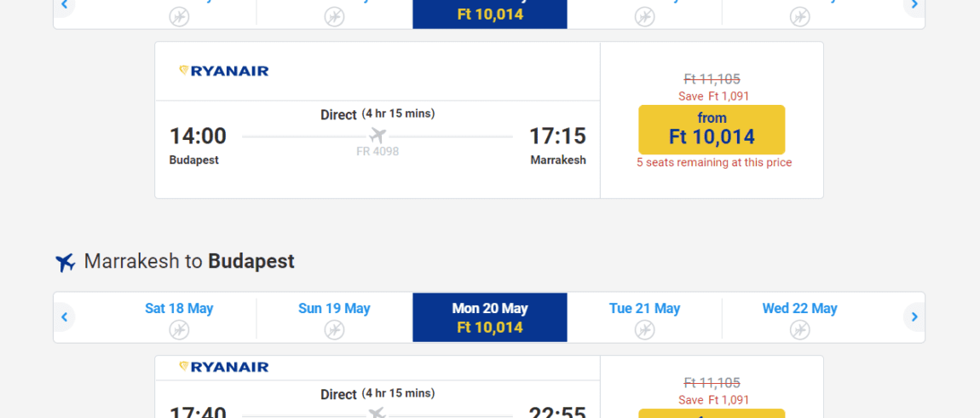
Task: Click the blue plane icon beside Marrakesh to Budapest
Action: click(x=65, y=262)
